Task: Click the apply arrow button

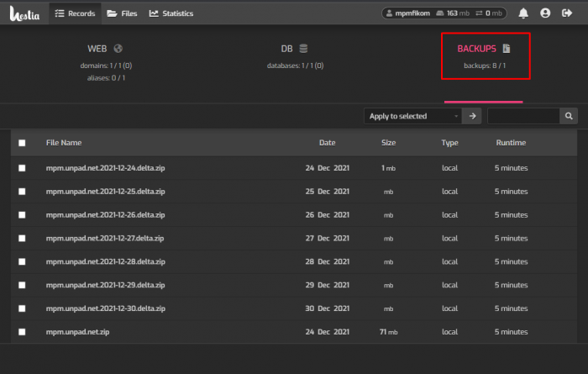Action: click(x=472, y=116)
